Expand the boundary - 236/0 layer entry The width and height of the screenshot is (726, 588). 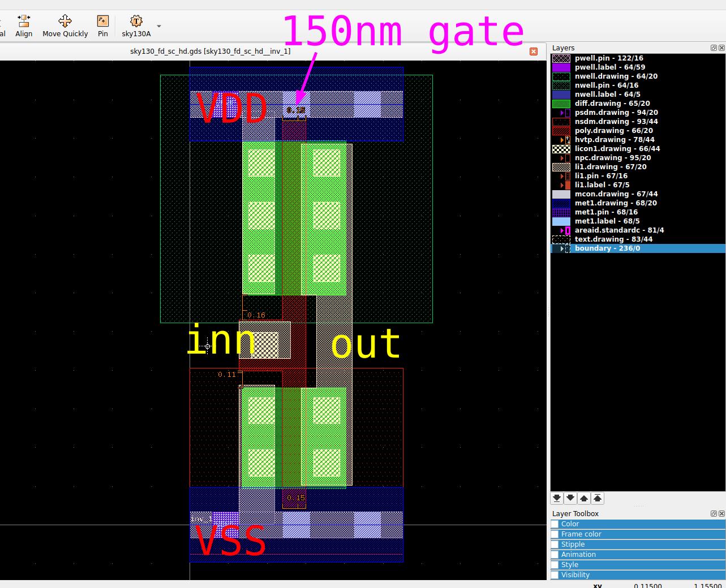tap(562, 248)
